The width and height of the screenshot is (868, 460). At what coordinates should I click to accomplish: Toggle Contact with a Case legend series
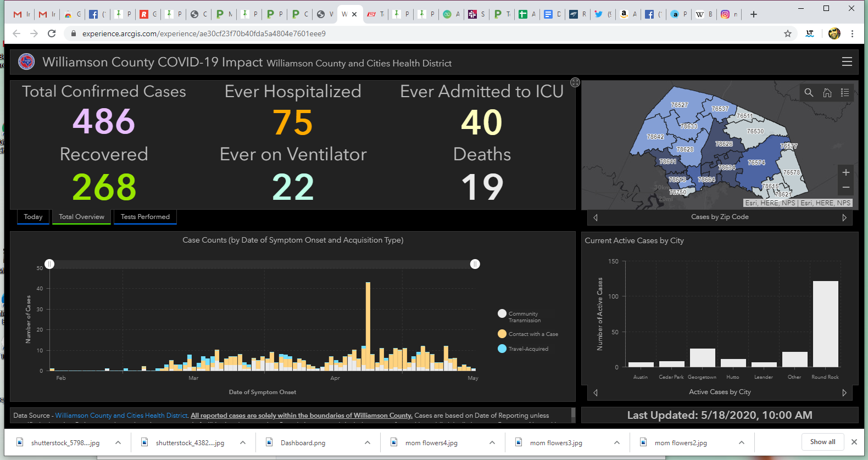point(502,334)
